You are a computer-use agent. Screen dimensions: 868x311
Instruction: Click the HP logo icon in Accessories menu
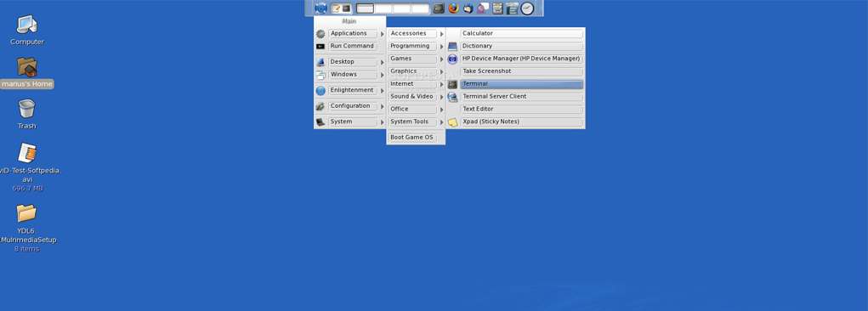453,59
